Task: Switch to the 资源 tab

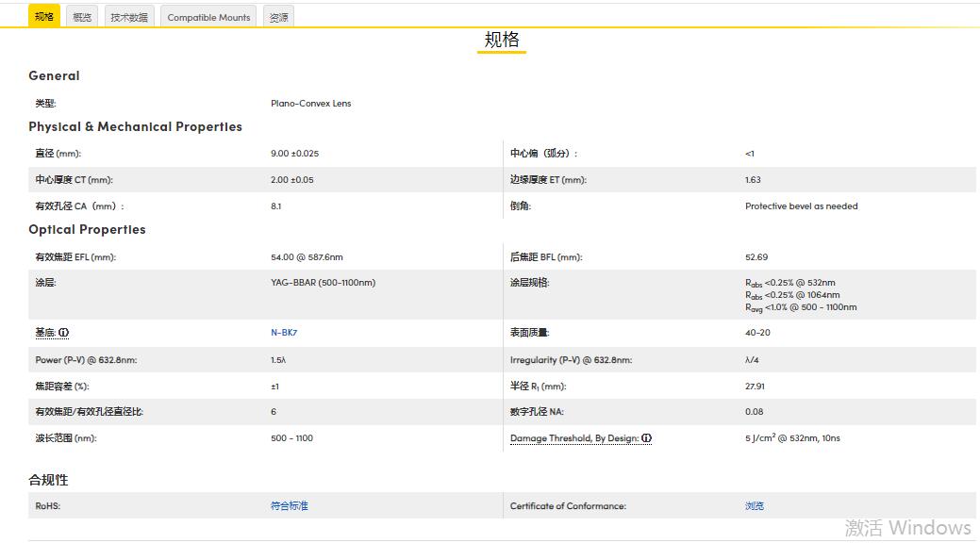Action: pyautogui.click(x=277, y=15)
